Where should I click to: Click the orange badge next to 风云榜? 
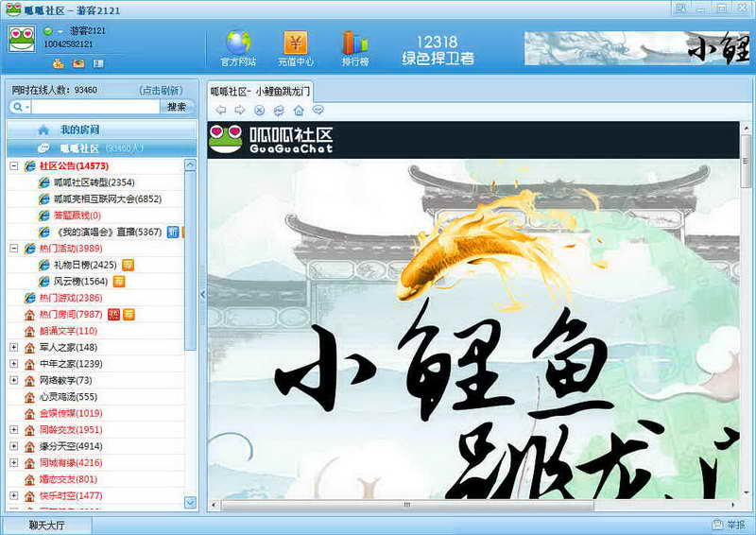point(119,282)
